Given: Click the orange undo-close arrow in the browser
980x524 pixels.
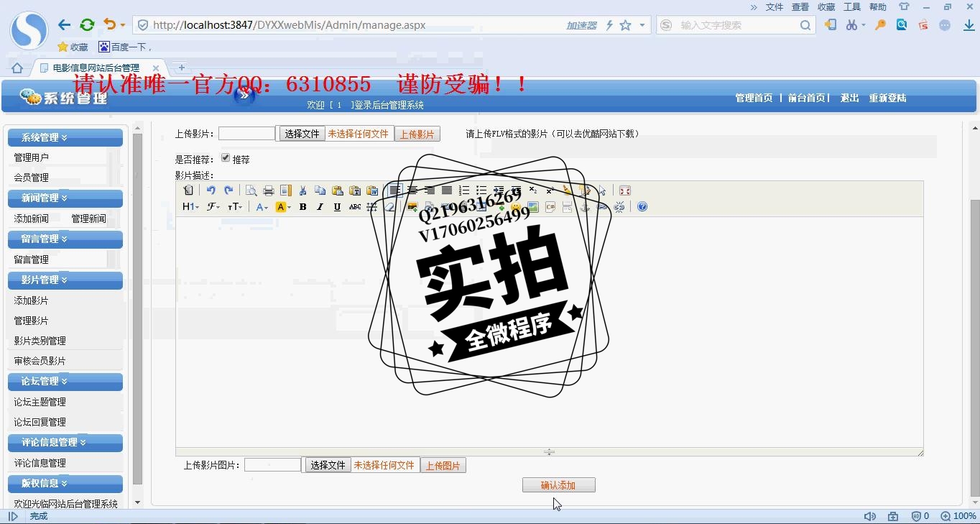Looking at the screenshot, I should click(109, 24).
